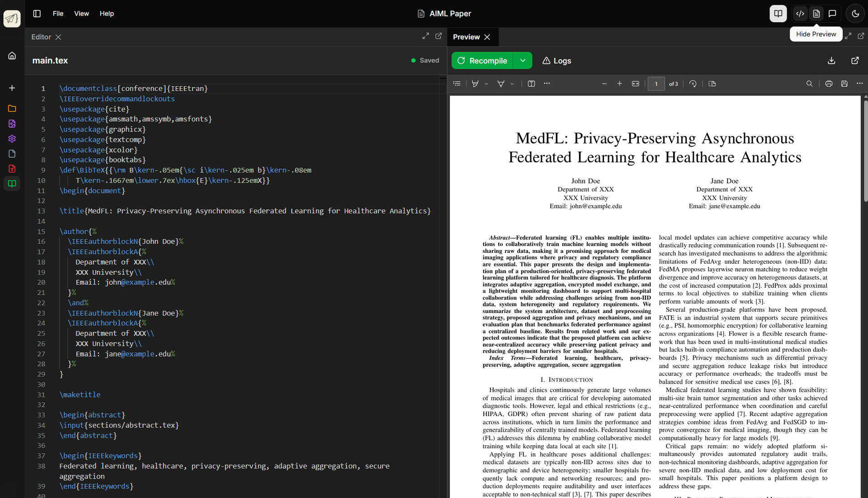Rotate the PDF page

click(x=693, y=84)
